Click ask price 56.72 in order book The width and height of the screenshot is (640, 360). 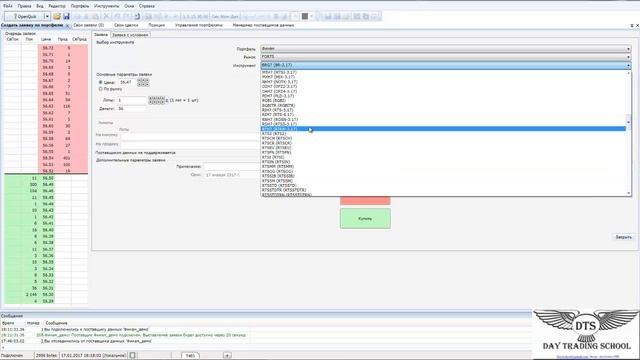[48, 48]
